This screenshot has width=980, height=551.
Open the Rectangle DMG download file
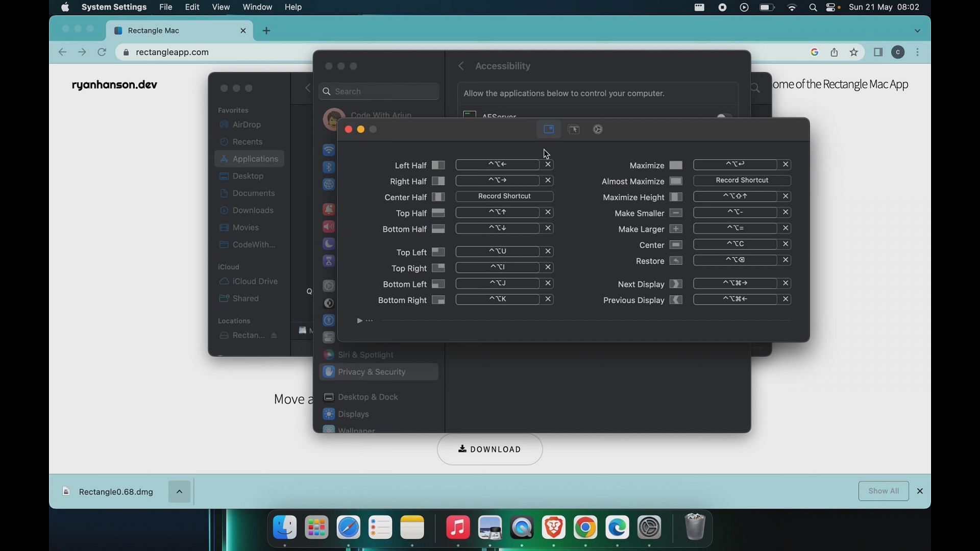tap(115, 491)
